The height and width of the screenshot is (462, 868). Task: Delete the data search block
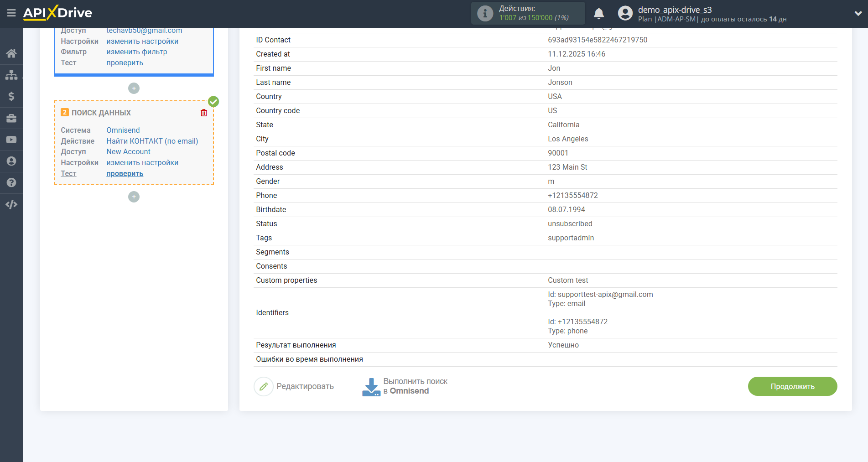(204, 113)
